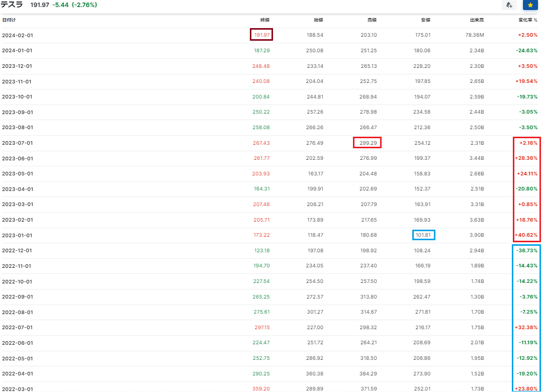The image size is (542, 392).
Task: Click the -7.25% change value
Action: [x=529, y=312]
